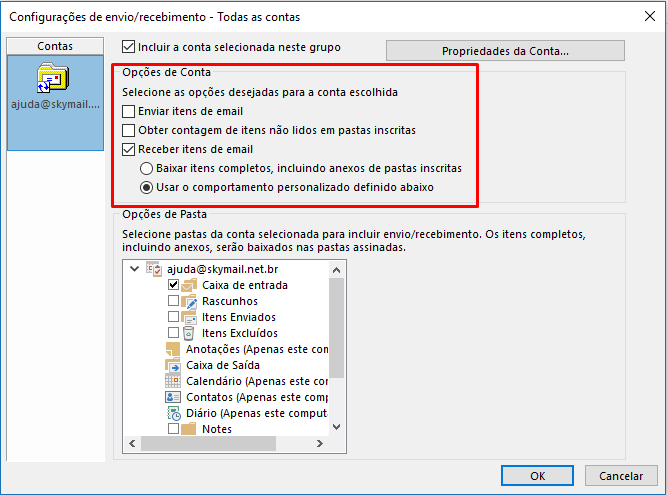The width and height of the screenshot is (668, 495).
Task: Click the folder list scroll right arrow
Action: (x=320, y=443)
